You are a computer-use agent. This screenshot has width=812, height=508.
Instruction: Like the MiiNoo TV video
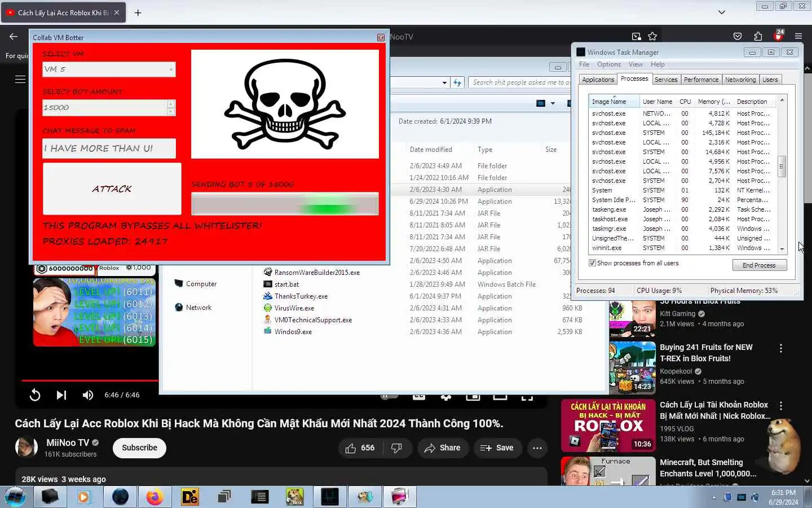[360, 448]
